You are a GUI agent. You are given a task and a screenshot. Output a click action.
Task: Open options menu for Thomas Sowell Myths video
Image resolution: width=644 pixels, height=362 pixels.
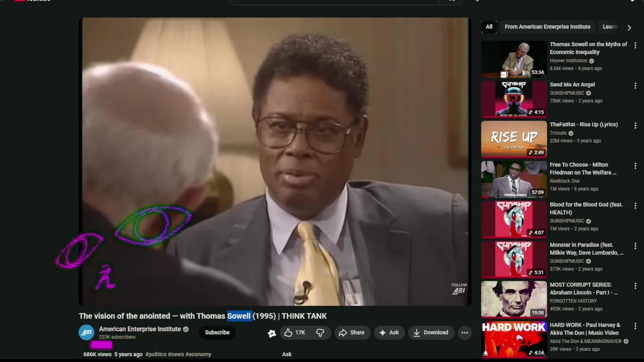click(x=635, y=45)
